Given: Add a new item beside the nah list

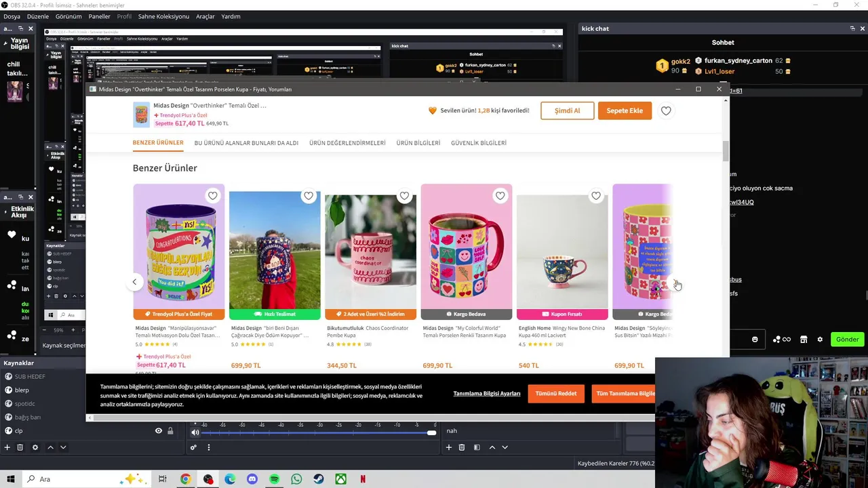Looking at the screenshot, I should click(448, 447).
